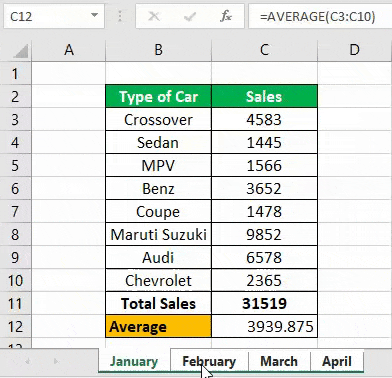Select the column C header
The width and height of the screenshot is (392, 378).
coord(265,50)
